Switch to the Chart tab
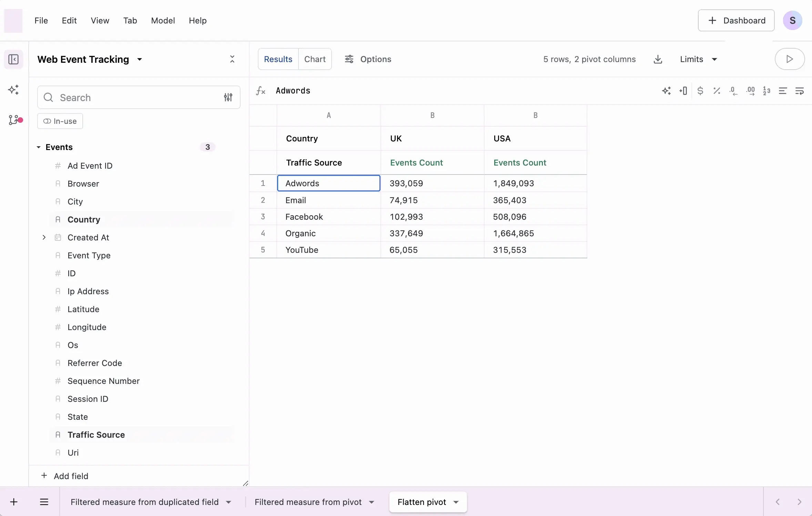 click(x=315, y=59)
